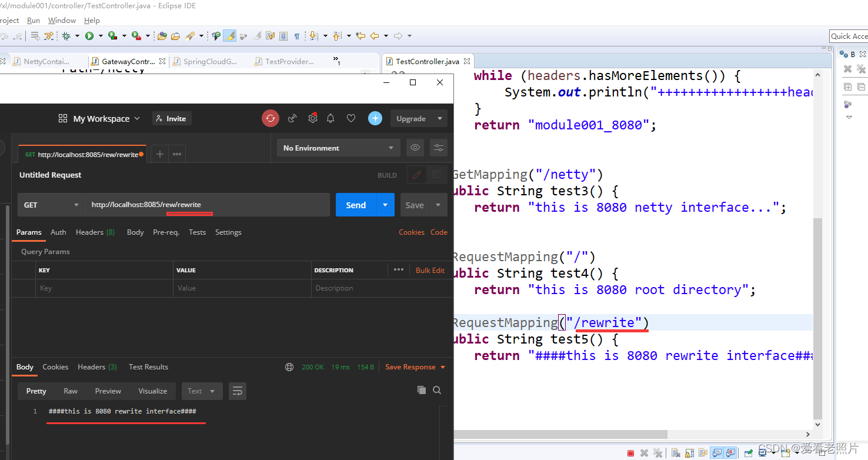868x460 pixels.
Task: Click the Open Task folder icon in Eclipse toolbar
Action: point(175,36)
